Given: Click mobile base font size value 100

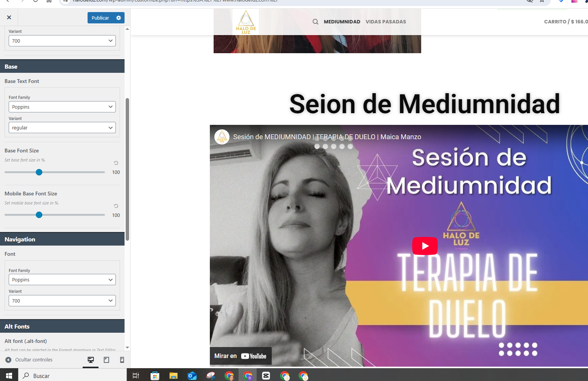Looking at the screenshot, I should click(x=116, y=215).
